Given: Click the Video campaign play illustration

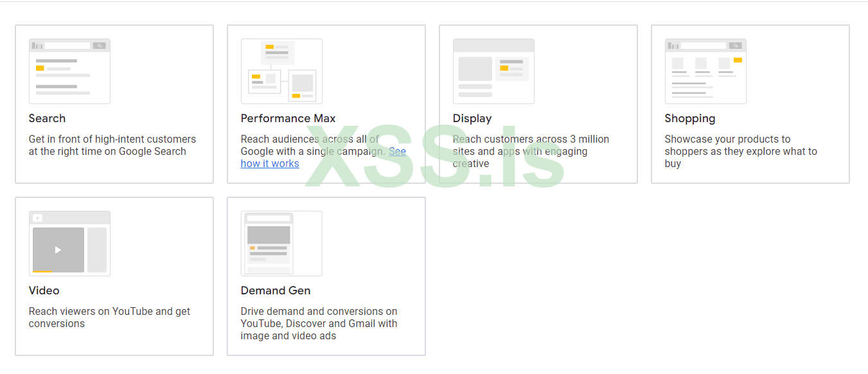Looking at the screenshot, I should 69,244.
